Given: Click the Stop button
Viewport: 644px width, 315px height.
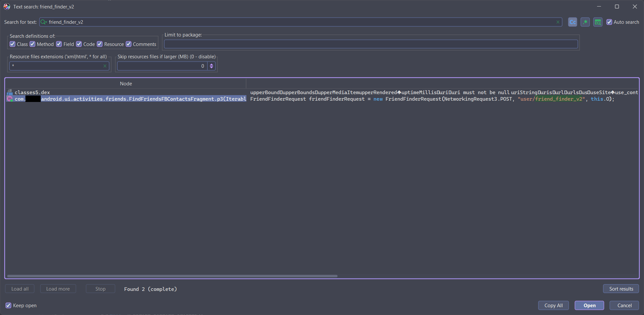Looking at the screenshot, I should (100, 289).
